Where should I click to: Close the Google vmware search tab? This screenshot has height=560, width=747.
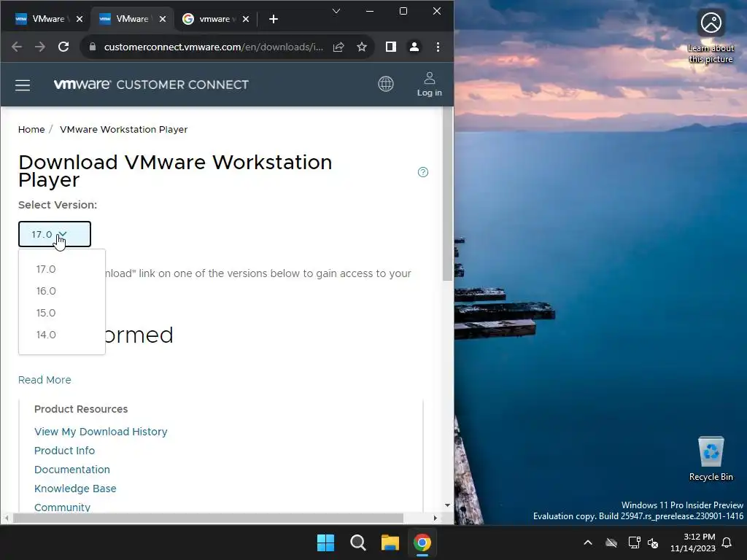[x=245, y=19]
